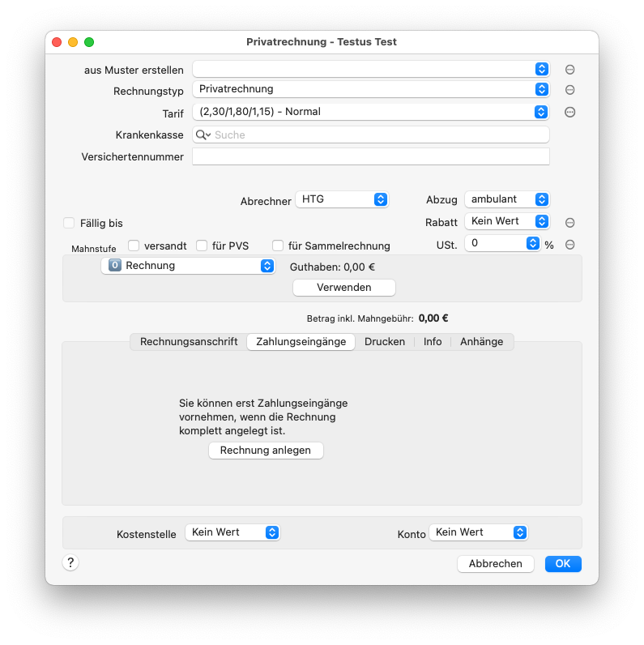Minimize the window with the yellow button
Image resolution: width=644 pixels, height=645 pixels.
coord(73,42)
